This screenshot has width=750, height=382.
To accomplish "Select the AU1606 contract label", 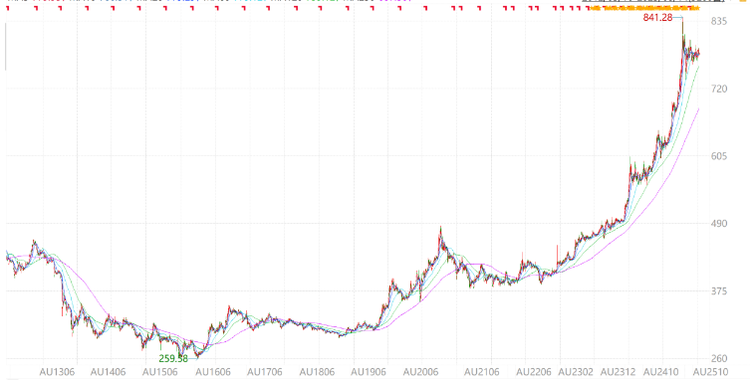I will 213,372.
